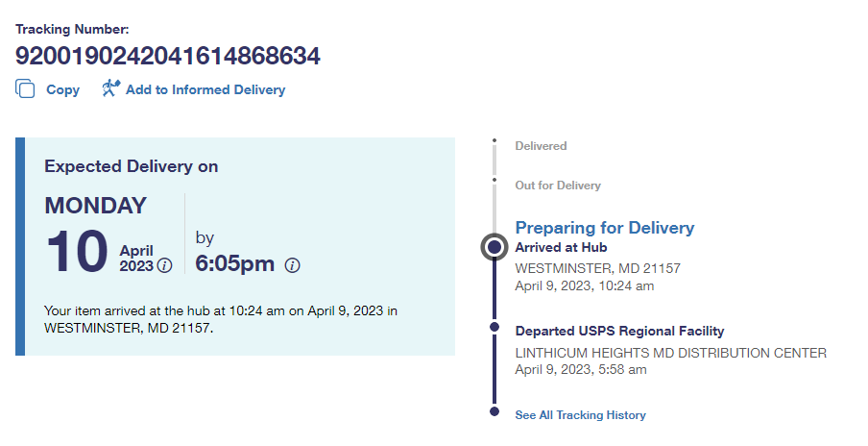Click the Copy tracking number icon
This screenshot has width=868, height=446.
25,89
